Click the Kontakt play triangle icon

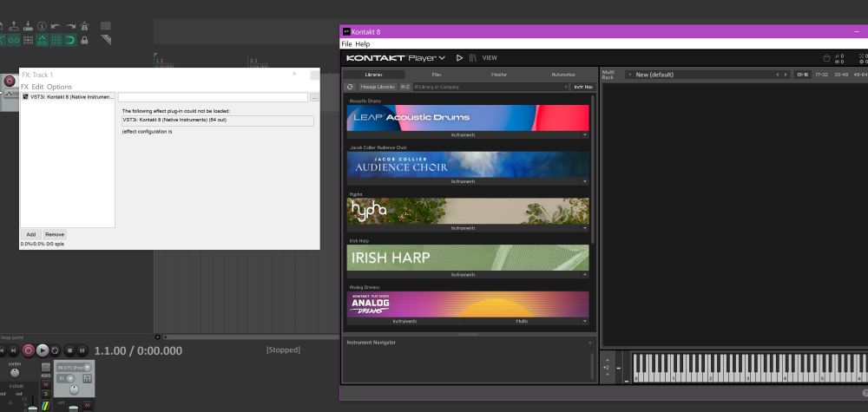[x=459, y=57]
